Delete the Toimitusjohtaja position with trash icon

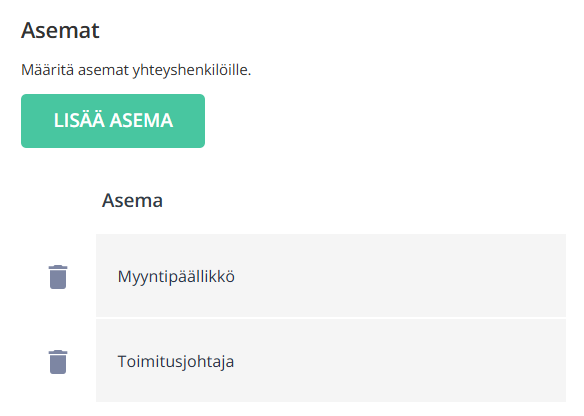click(58, 362)
